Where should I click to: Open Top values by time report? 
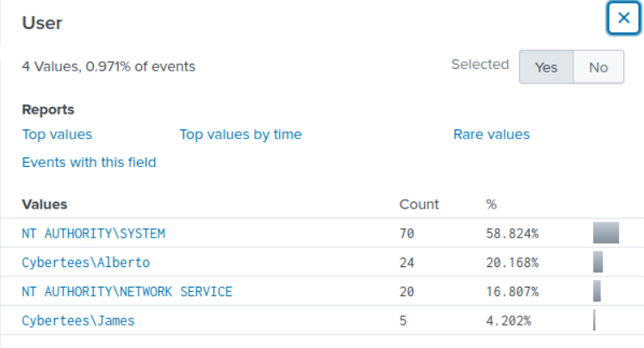(241, 134)
